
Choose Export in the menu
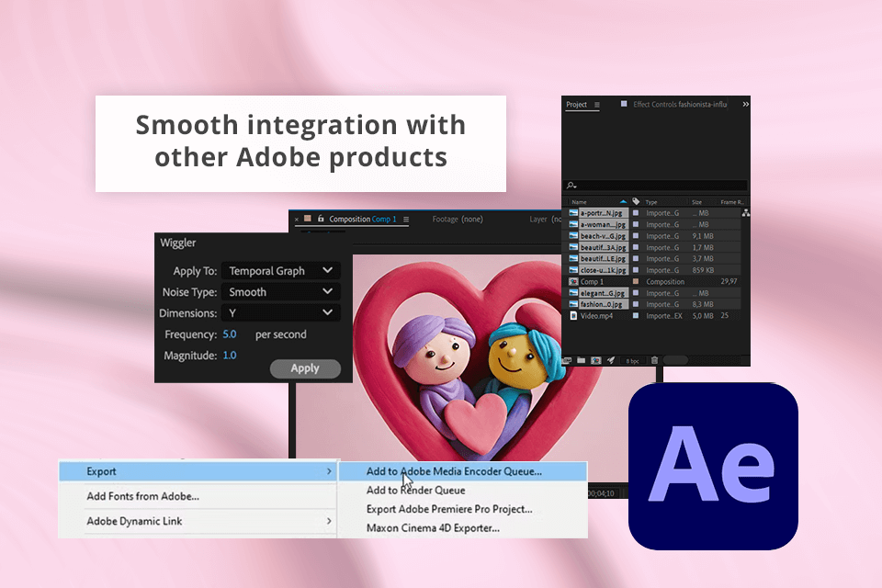(199, 471)
